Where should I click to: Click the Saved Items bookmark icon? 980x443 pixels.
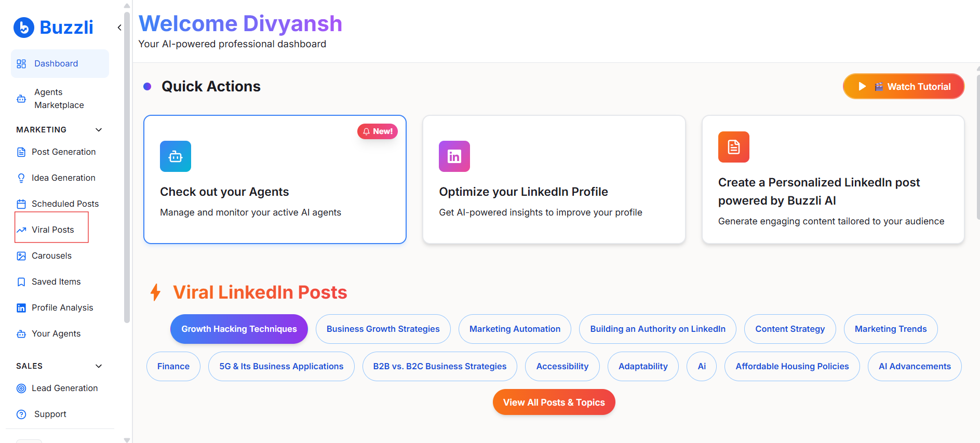click(x=21, y=282)
